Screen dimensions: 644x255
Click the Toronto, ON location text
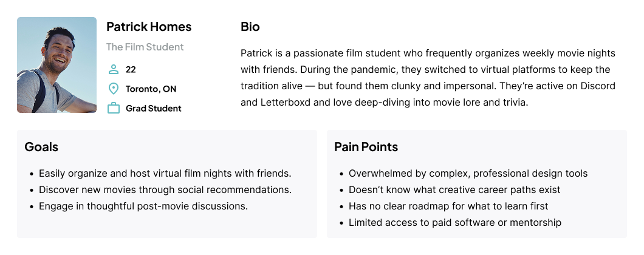coord(151,89)
